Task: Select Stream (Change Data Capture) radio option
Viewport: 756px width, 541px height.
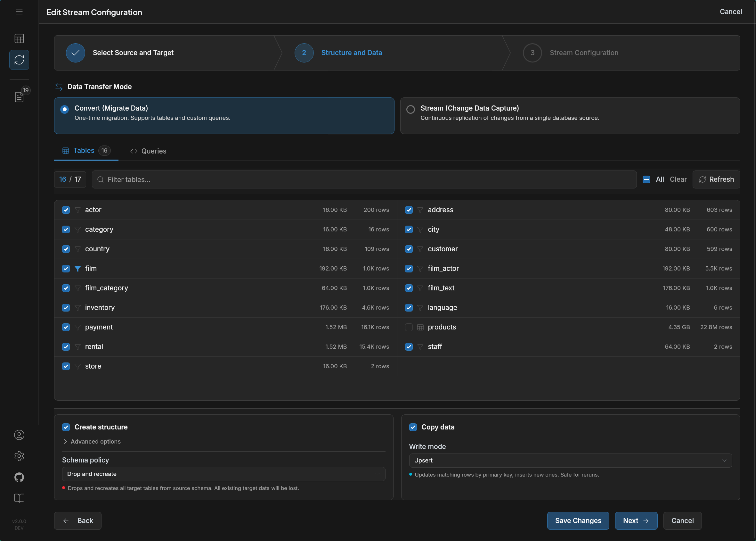Action: point(411,109)
